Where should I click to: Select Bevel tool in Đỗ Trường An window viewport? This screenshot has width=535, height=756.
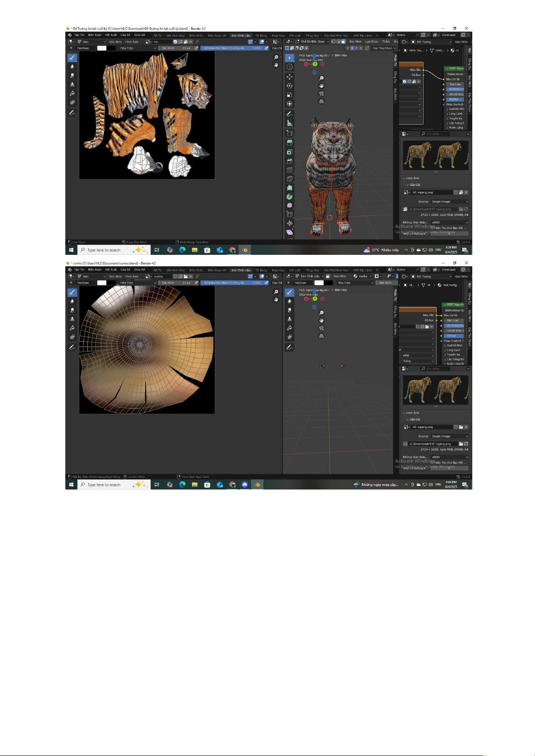click(x=290, y=162)
